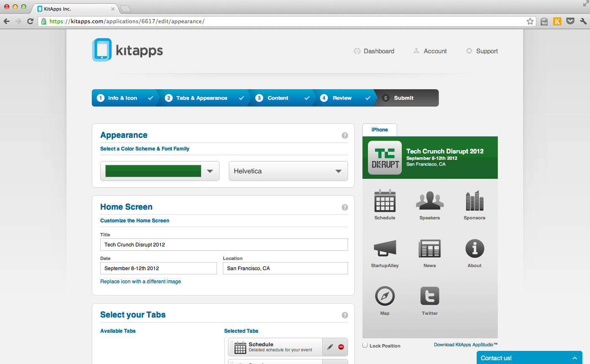
Task: Open the News newspaper icon
Action: coord(429,249)
